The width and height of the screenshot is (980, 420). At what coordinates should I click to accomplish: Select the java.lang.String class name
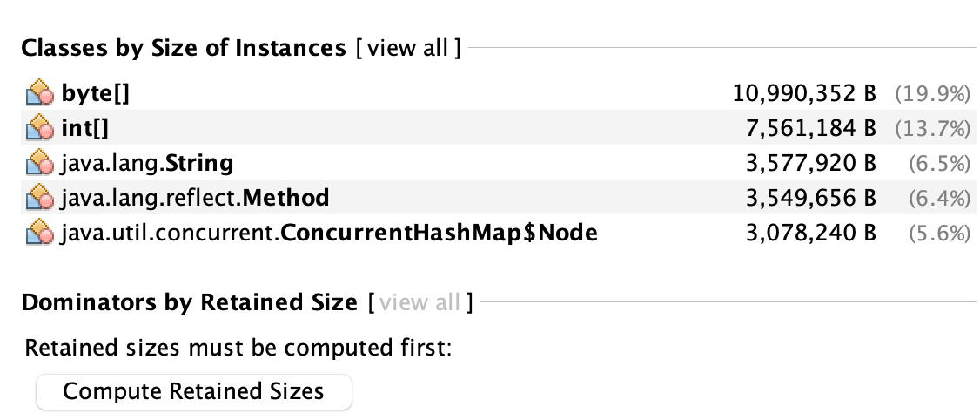(147, 163)
